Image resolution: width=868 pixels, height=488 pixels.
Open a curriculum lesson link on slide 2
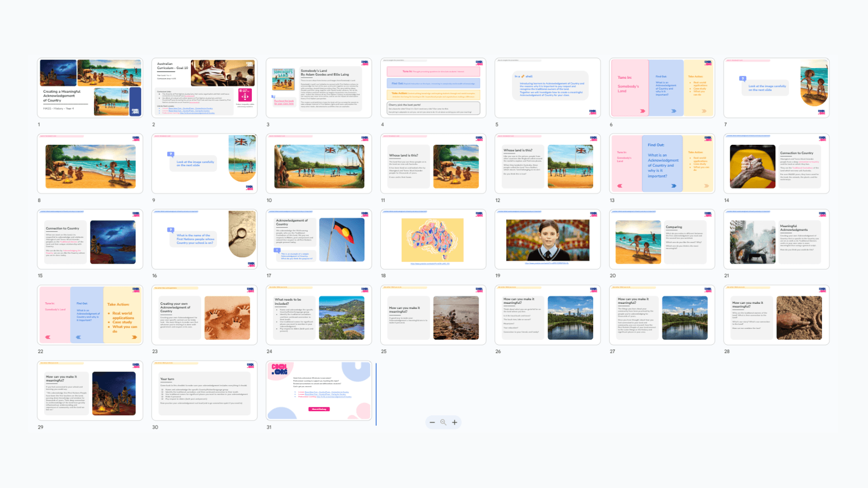pos(190,108)
